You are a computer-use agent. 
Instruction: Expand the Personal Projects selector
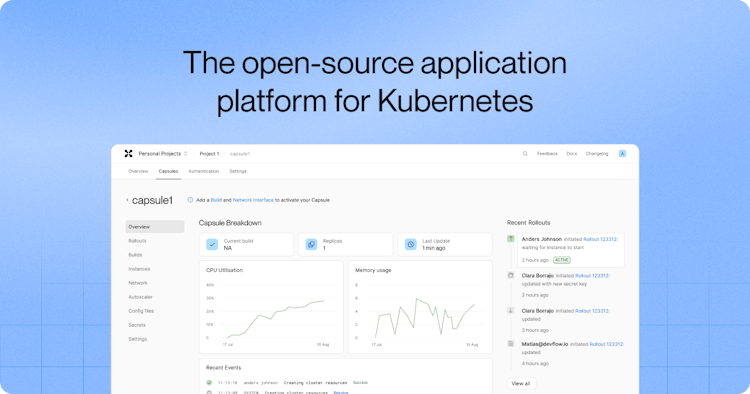tap(163, 153)
